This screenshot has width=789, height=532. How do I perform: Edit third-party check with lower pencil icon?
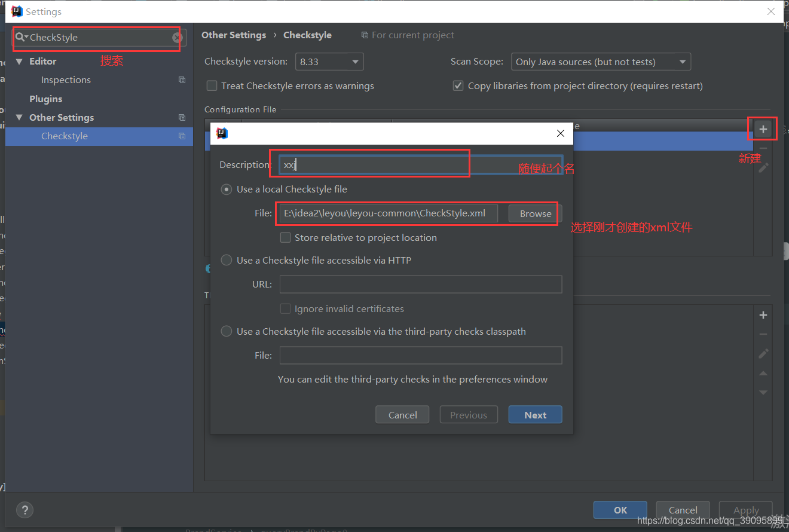(763, 354)
